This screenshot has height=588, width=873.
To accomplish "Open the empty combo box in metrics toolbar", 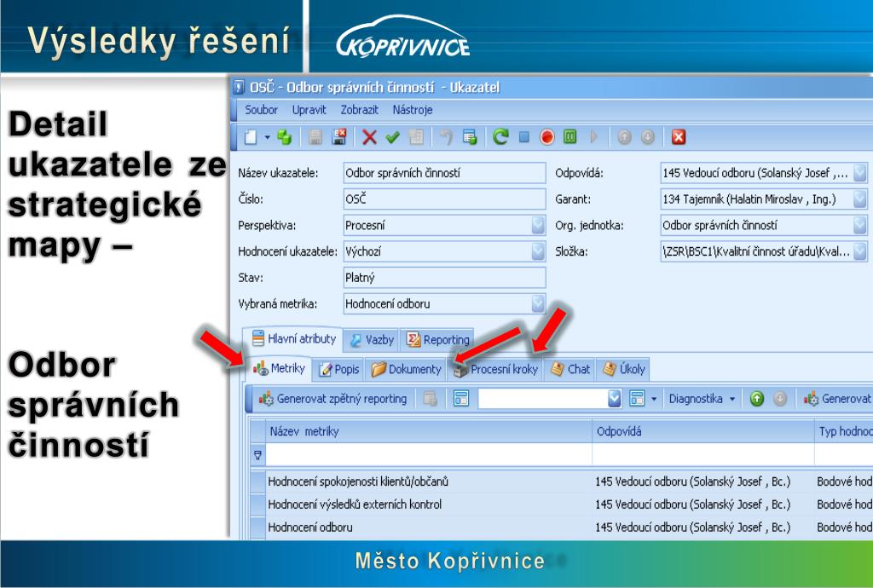I will pos(614,398).
